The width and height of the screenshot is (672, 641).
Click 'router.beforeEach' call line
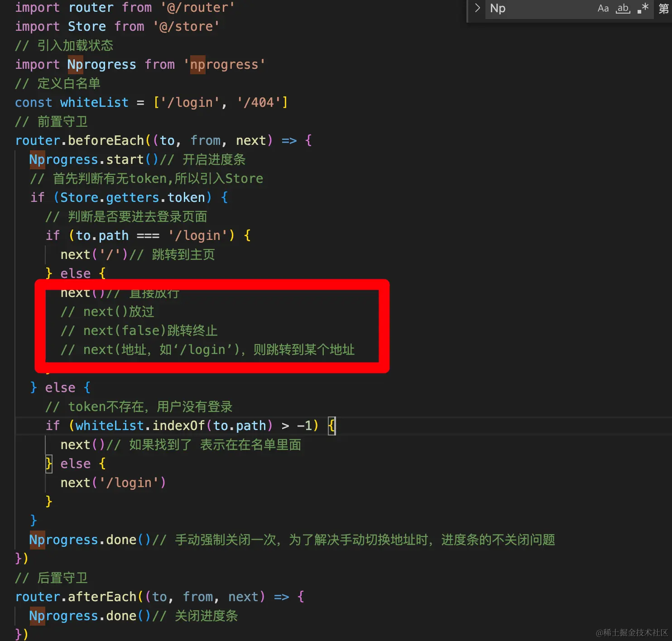point(163,140)
